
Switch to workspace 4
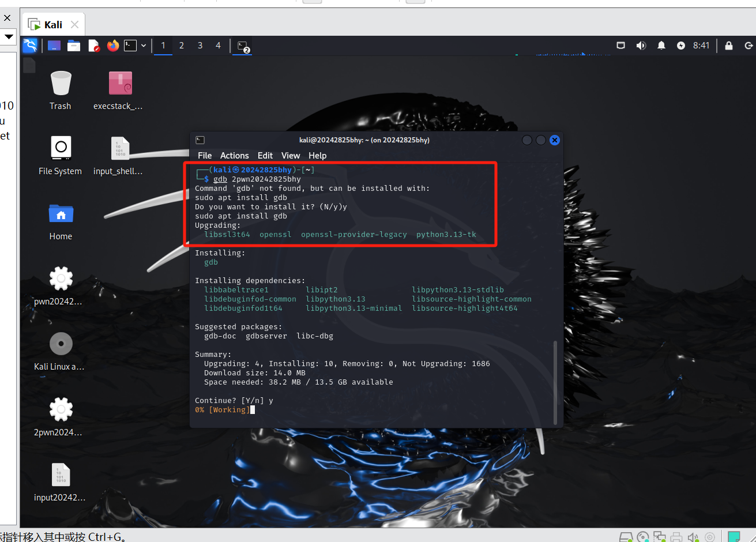tap(218, 46)
